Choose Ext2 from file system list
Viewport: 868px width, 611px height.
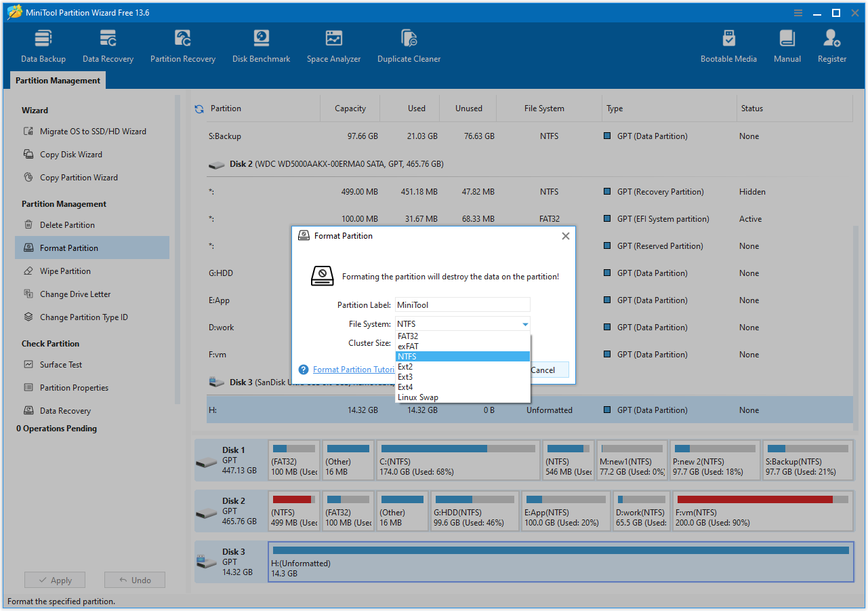tap(463, 367)
